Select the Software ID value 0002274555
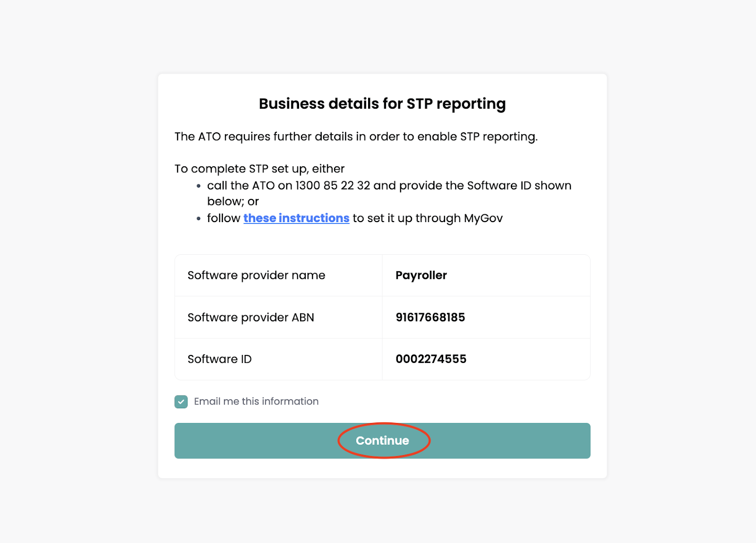 [431, 359]
